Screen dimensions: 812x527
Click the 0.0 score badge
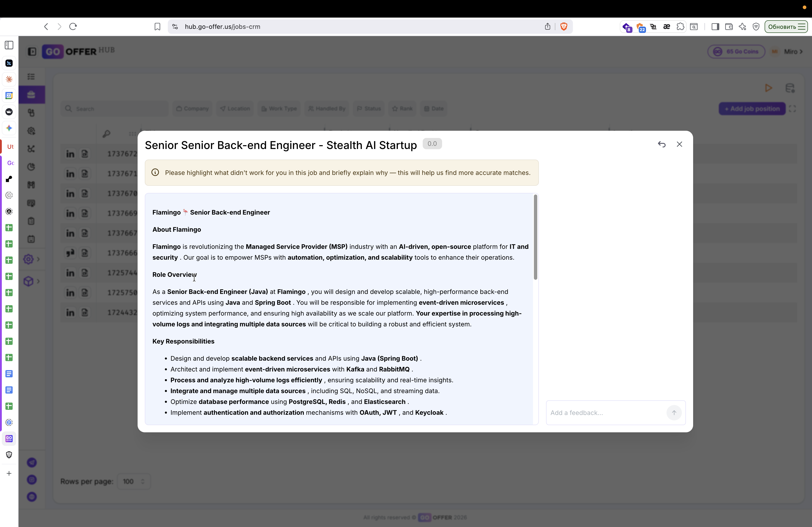(x=432, y=144)
